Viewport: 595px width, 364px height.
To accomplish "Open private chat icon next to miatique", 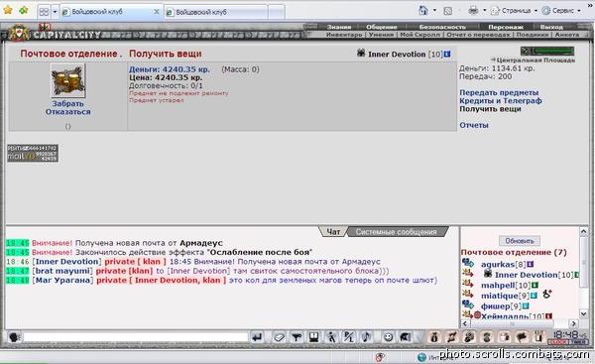I will coord(467,295).
